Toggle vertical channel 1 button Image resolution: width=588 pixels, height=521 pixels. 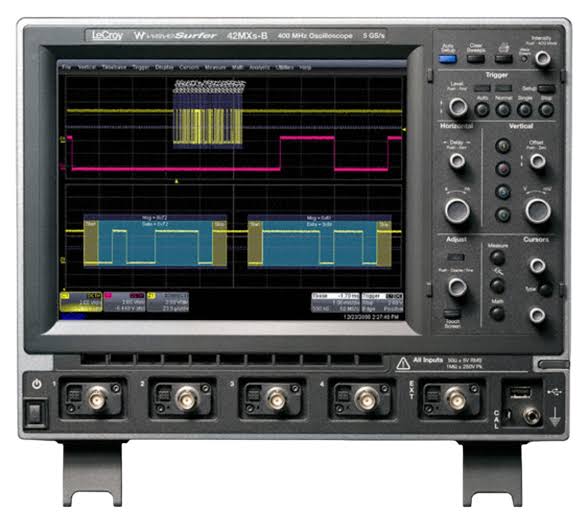click(x=503, y=146)
